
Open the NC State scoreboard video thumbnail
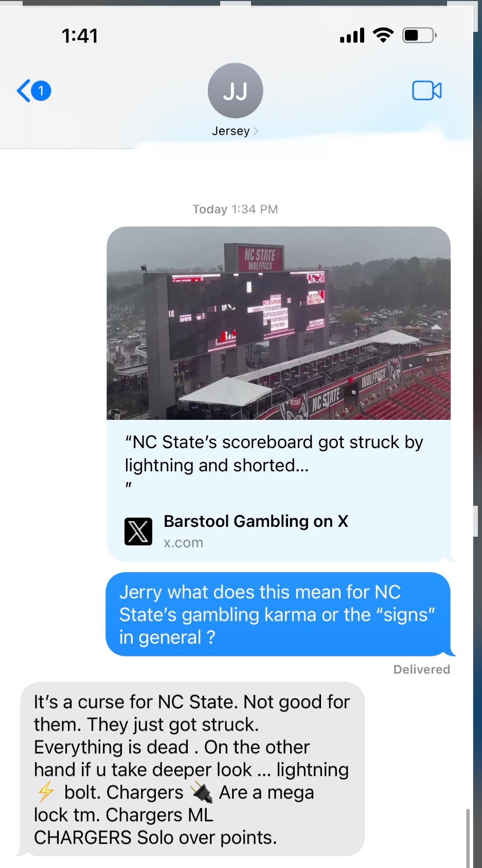[278, 323]
